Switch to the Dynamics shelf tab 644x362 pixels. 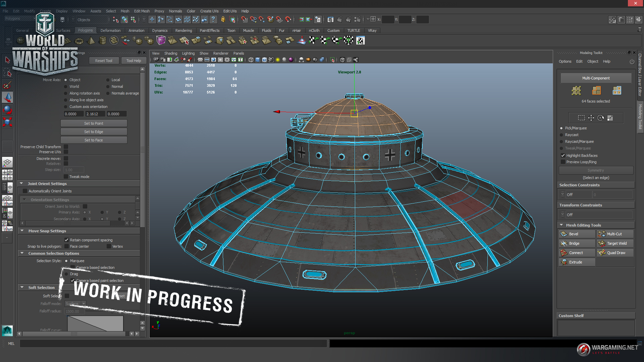(160, 31)
